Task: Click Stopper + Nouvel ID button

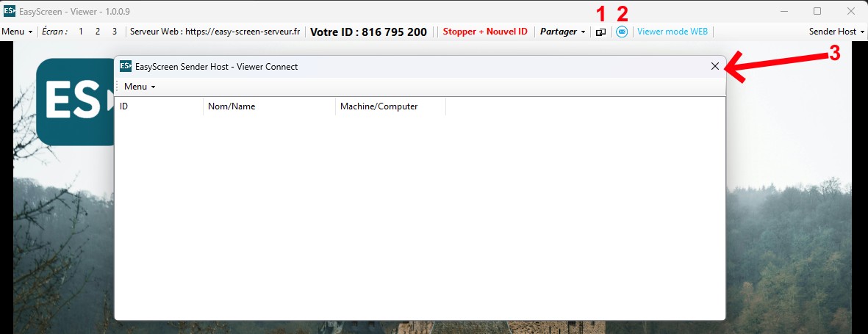Action: click(484, 32)
